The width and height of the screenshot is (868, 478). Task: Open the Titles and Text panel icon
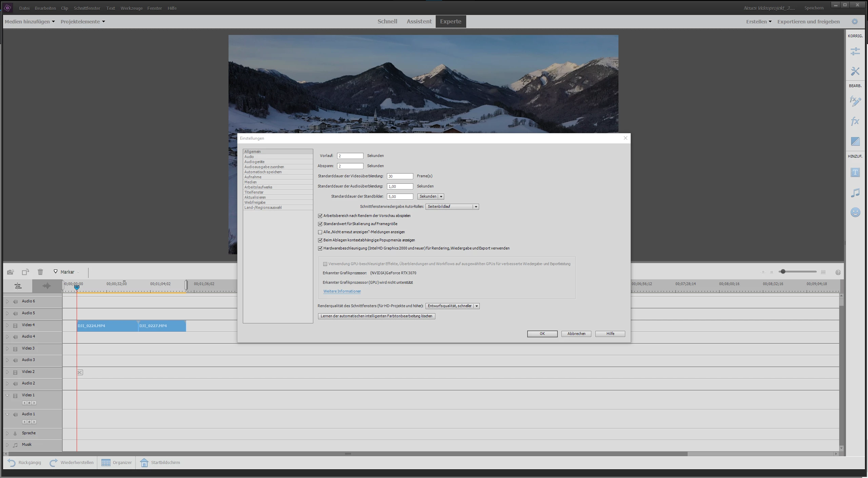(855, 173)
